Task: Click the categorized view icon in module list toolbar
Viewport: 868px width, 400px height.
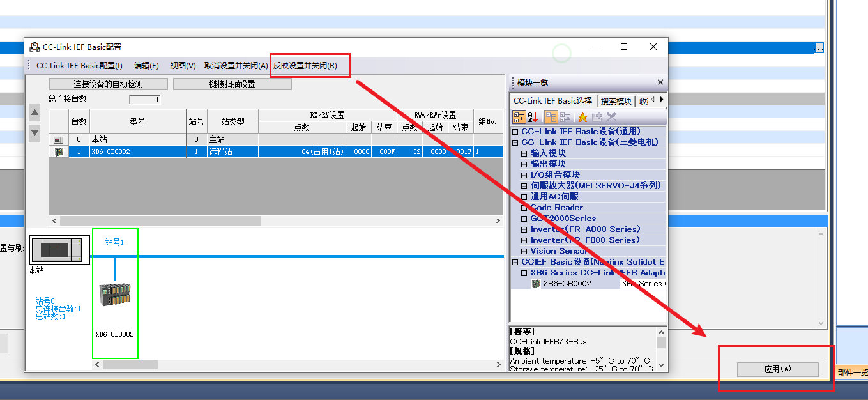Action: [x=519, y=117]
